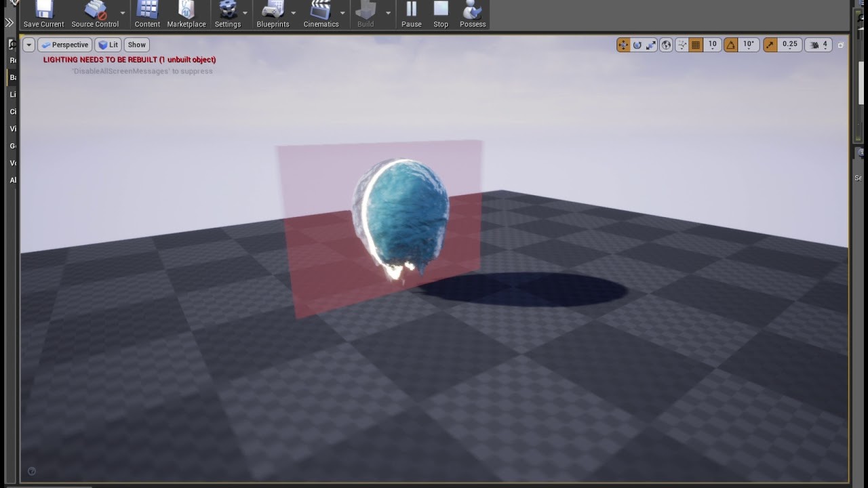This screenshot has height=488, width=868.
Task: Open the Marketplace
Action: point(186,14)
